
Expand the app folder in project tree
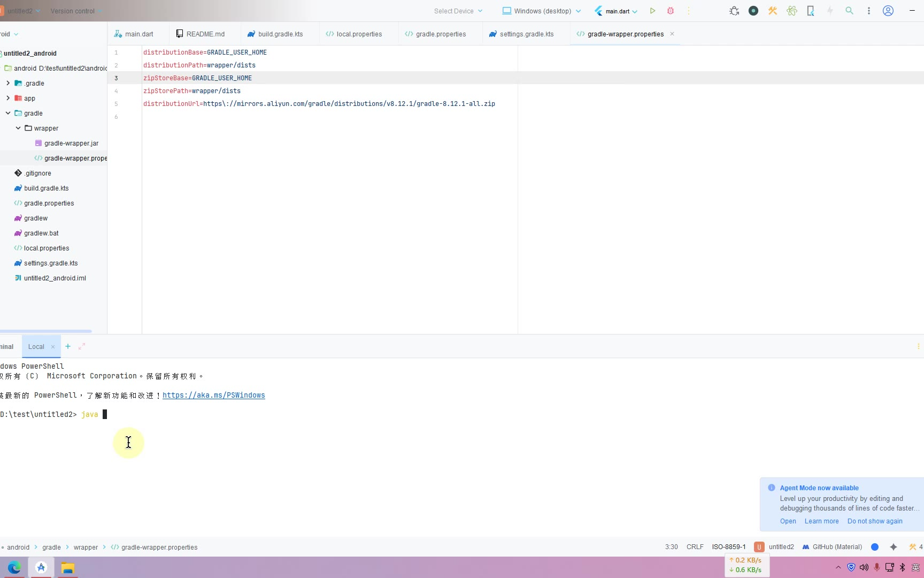click(x=8, y=98)
